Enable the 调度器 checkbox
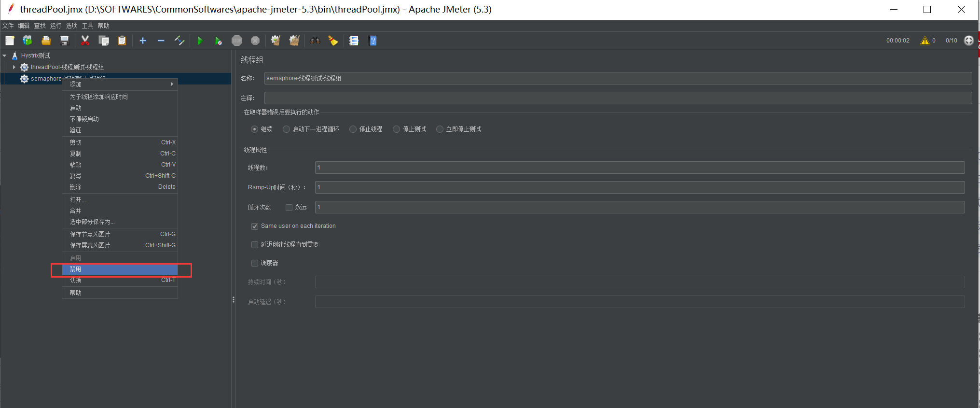980x408 pixels. coord(255,263)
